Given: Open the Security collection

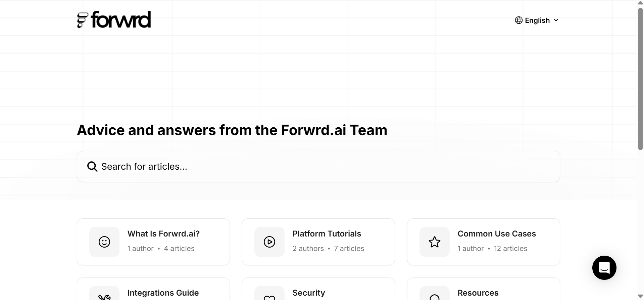Looking at the screenshot, I should (318, 289).
